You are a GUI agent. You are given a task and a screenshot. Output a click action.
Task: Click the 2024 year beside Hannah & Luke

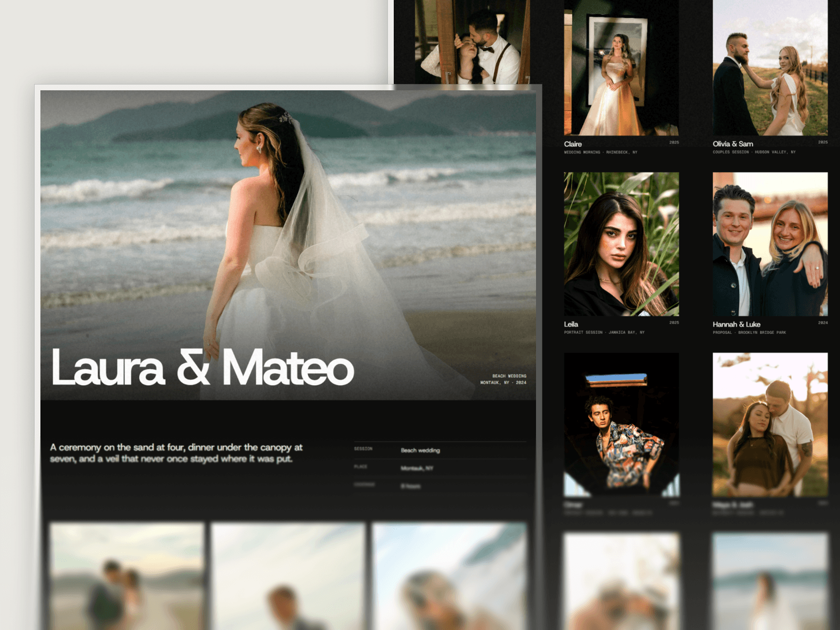tap(823, 323)
